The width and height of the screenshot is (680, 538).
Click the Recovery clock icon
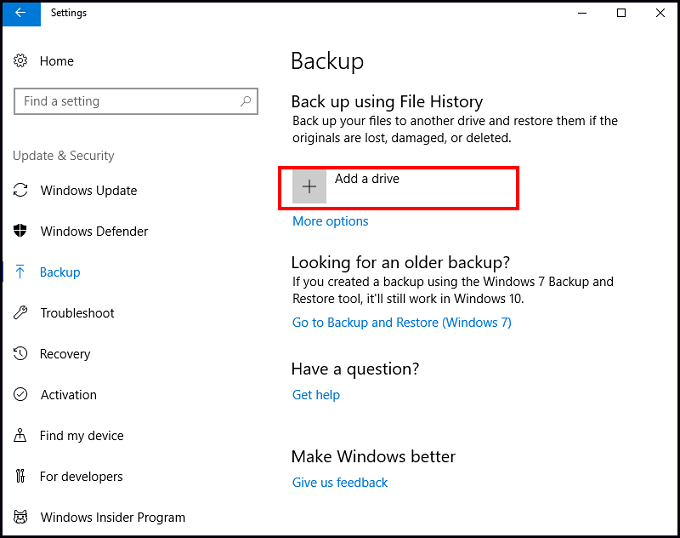coord(20,354)
